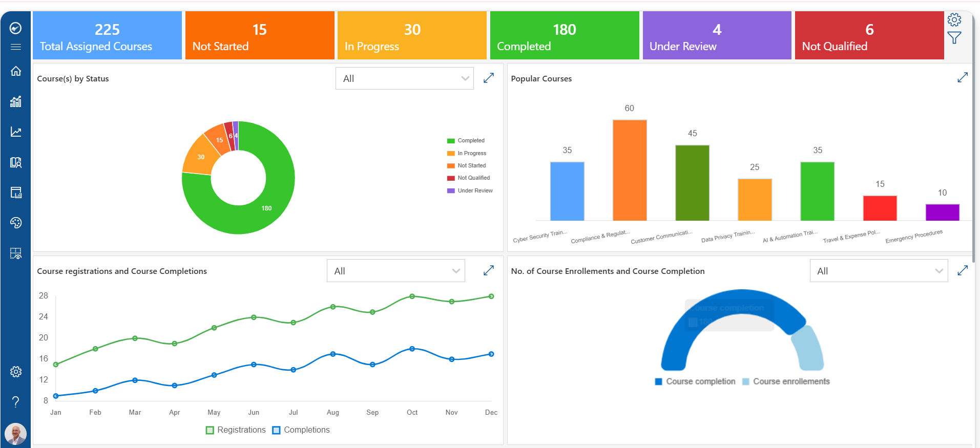The height and width of the screenshot is (448, 980).
Task: Click the Completed tile
Action: [565, 35]
